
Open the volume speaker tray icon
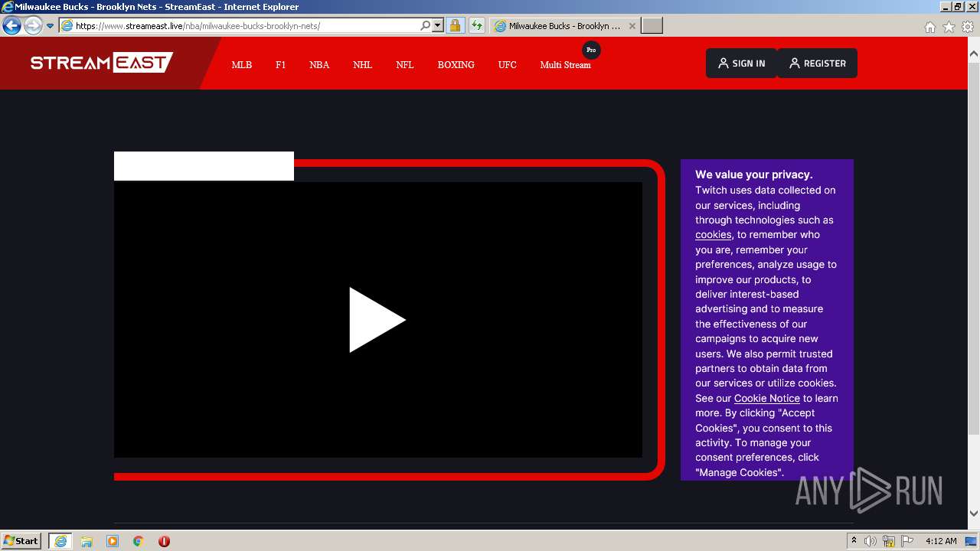pyautogui.click(x=871, y=541)
